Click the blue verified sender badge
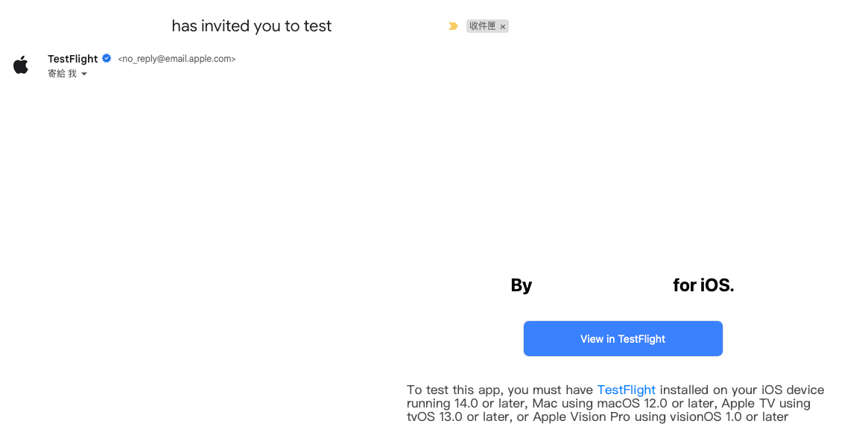Viewport: 868px width, 447px height. pyautogui.click(x=107, y=58)
